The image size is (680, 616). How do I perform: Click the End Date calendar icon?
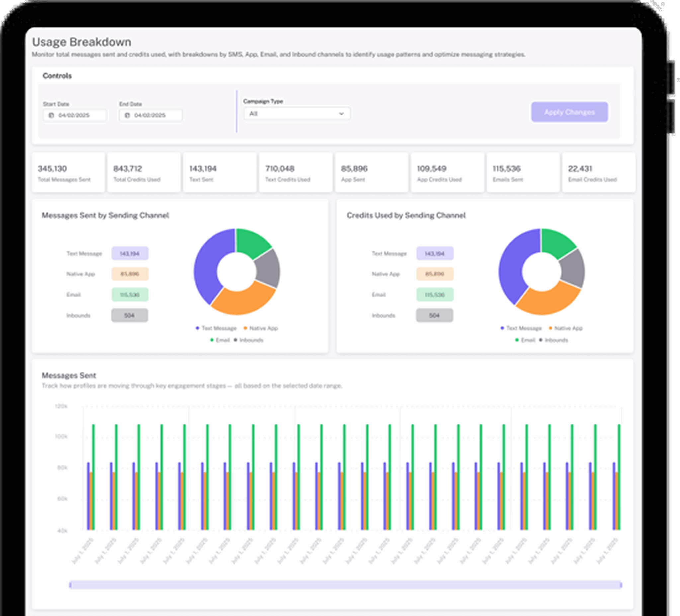127,115
